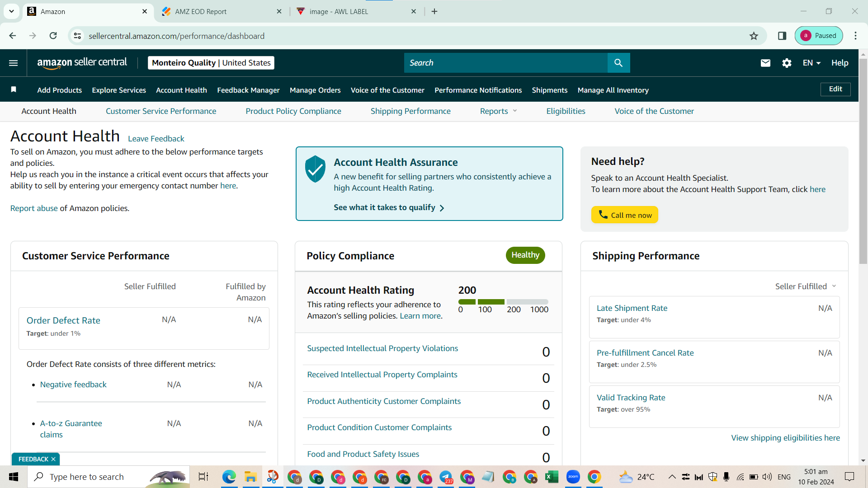
Task: Click the bookmark flag icon in the favorites bar
Action: [14, 89]
